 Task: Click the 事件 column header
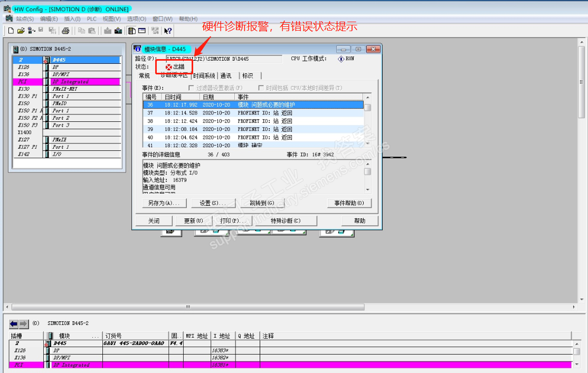(x=299, y=97)
